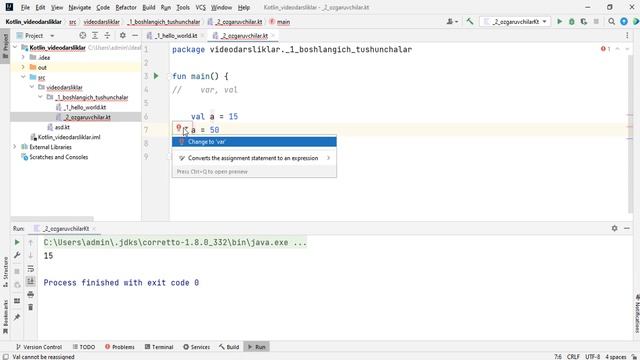The image size is (640, 360).
Task: Expand the out folder
Action: tap(23, 67)
